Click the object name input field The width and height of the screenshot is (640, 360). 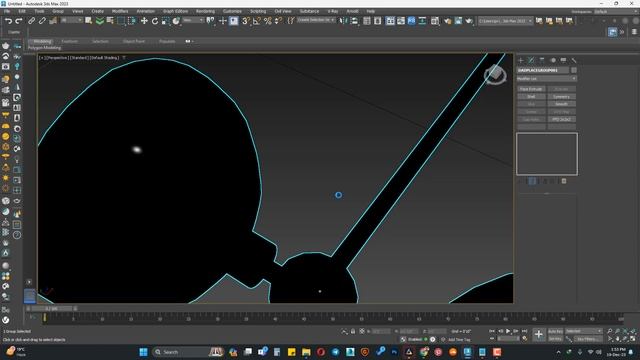point(542,70)
